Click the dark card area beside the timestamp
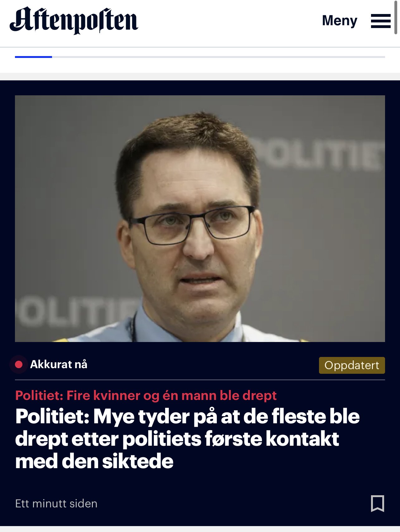 pos(234,504)
